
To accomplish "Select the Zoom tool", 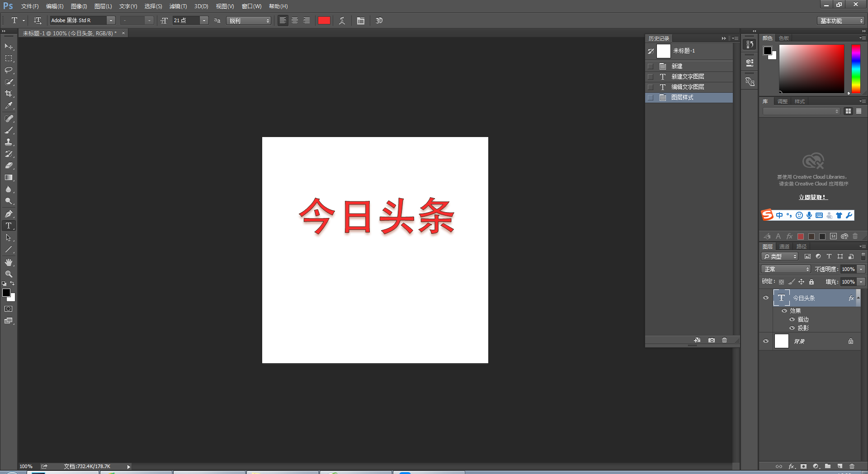I will [9, 274].
